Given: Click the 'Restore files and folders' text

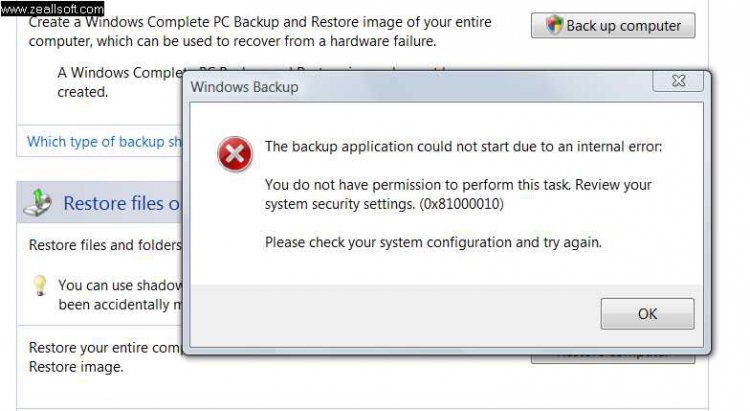Looking at the screenshot, I should (105, 245).
